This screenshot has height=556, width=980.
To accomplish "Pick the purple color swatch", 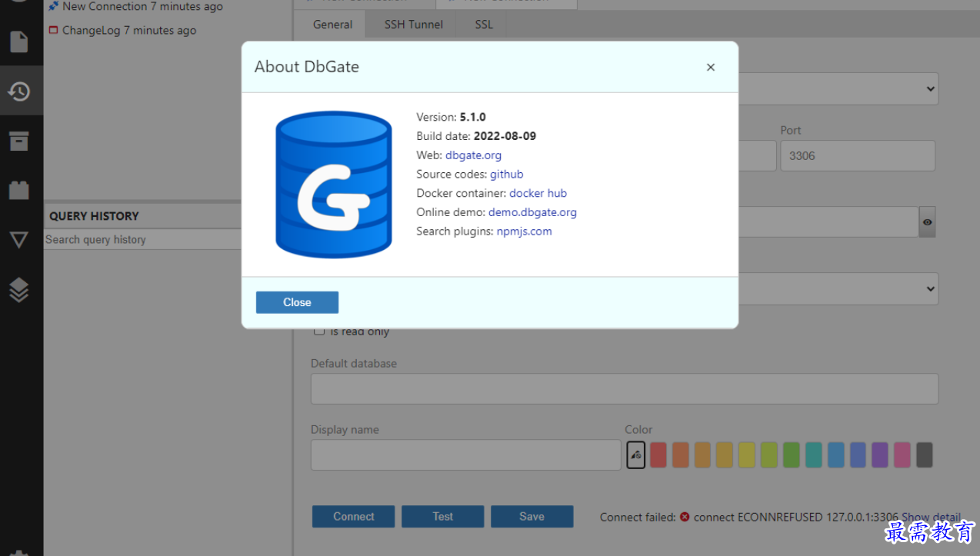I will (880, 454).
